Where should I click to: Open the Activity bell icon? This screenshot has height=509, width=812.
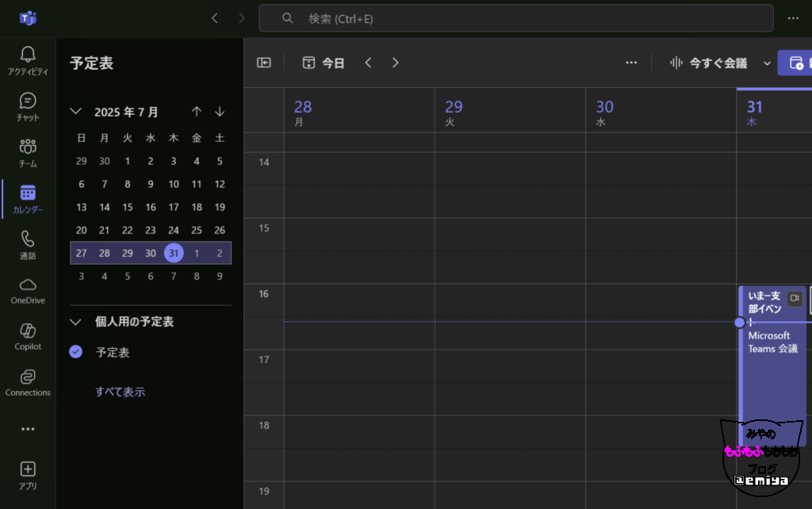pos(28,54)
